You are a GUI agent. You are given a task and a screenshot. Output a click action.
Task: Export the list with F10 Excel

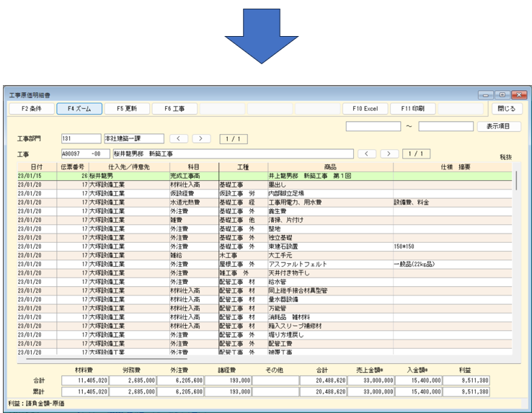365,109
